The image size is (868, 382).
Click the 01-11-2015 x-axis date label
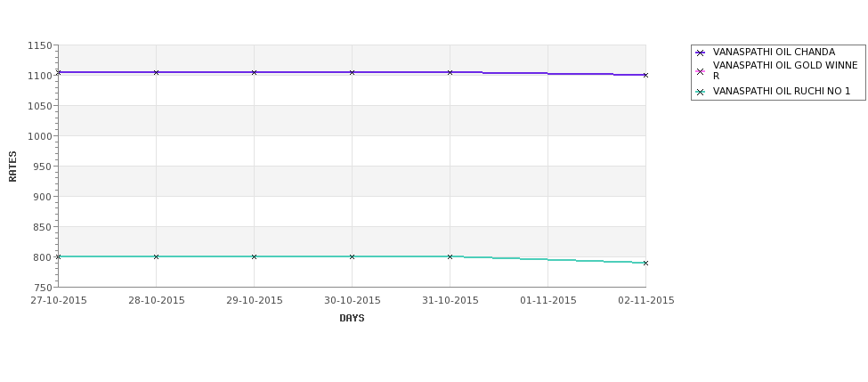tap(548, 301)
